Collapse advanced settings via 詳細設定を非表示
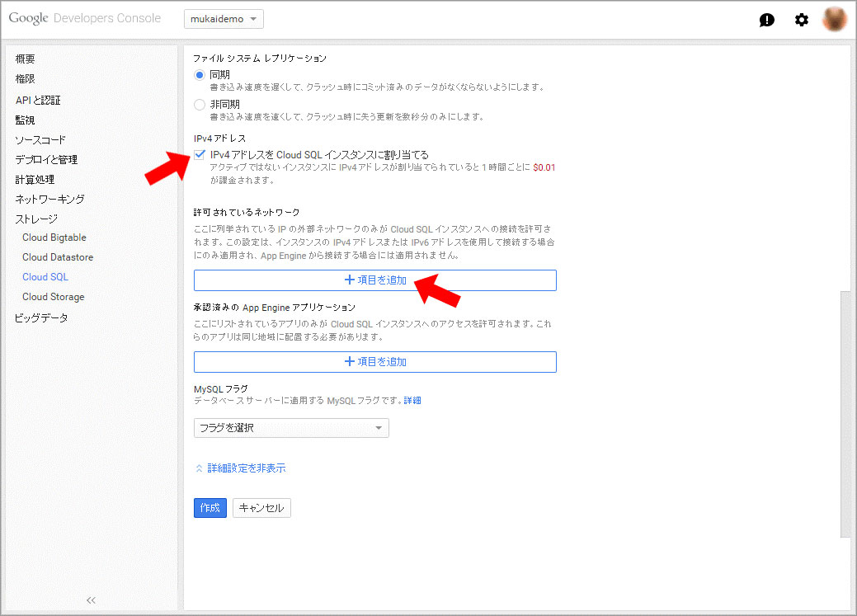This screenshot has width=857, height=616. pyautogui.click(x=241, y=468)
